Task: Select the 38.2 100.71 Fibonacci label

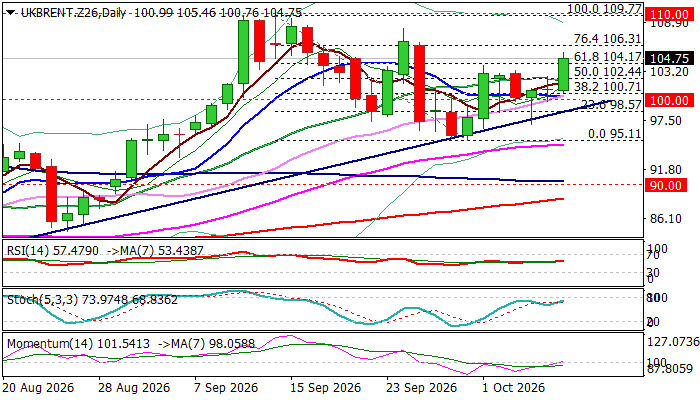Action: (x=607, y=87)
